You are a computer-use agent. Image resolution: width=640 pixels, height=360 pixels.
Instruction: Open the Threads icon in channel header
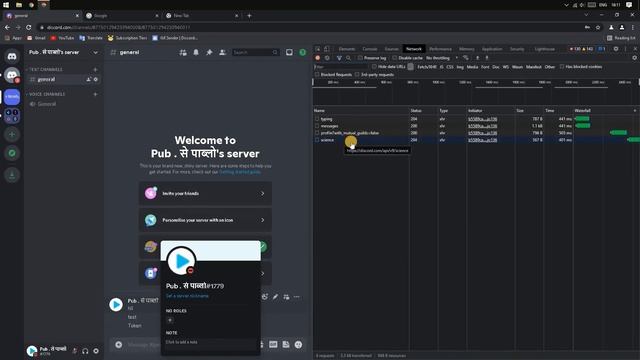pos(183,52)
